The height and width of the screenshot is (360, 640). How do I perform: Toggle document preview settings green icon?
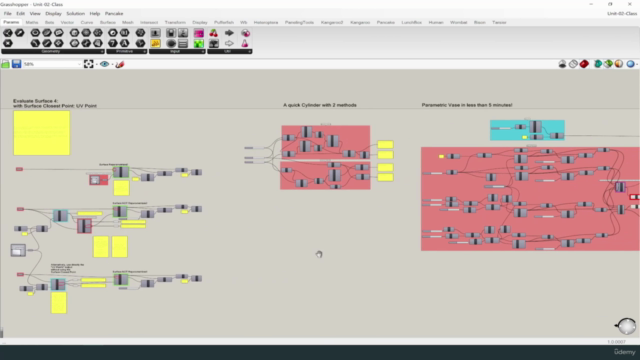[608, 64]
